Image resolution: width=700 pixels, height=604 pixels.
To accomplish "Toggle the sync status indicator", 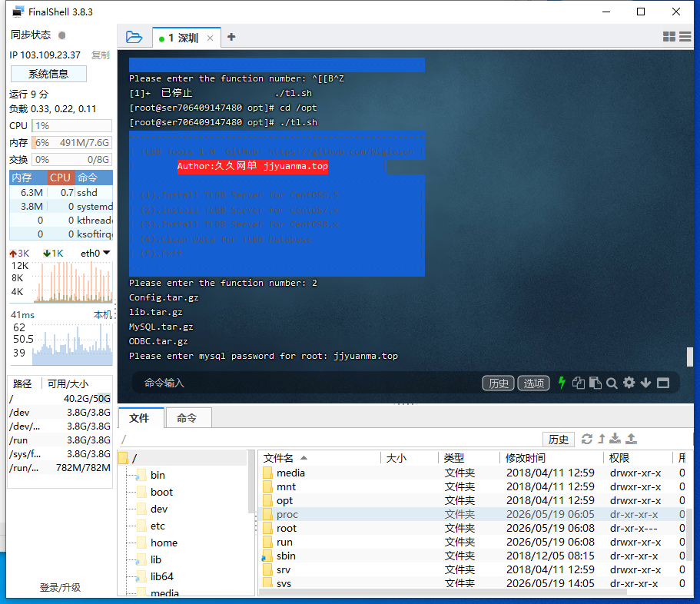I will 62,35.
